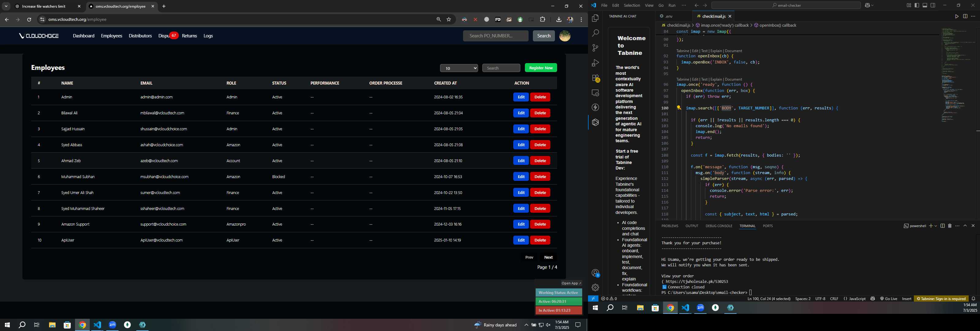The height and width of the screenshot is (331, 980).
Task: Toggle Insert mode in status bar
Action: tap(907, 299)
